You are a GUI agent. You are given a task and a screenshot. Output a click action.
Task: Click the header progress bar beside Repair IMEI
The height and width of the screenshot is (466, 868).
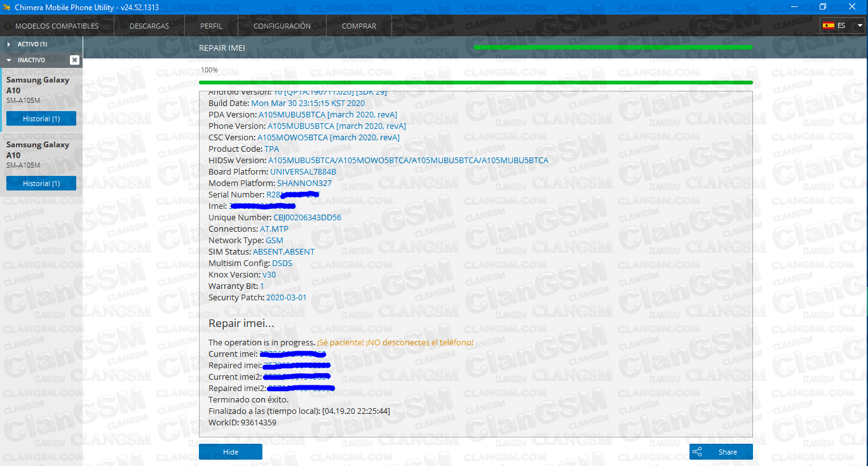[613, 47]
